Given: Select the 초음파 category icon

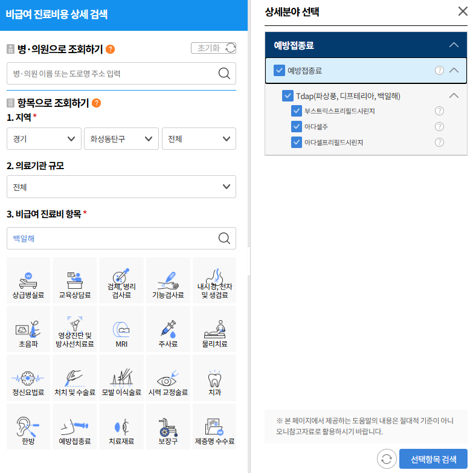Looking at the screenshot, I should pos(28,329).
